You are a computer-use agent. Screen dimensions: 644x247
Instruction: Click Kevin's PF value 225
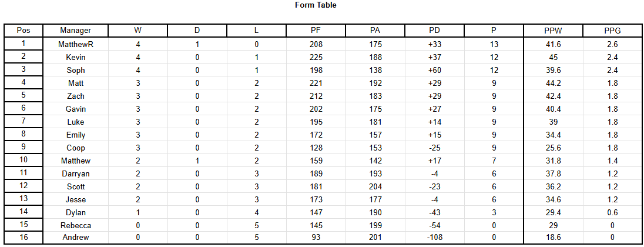[316, 57]
